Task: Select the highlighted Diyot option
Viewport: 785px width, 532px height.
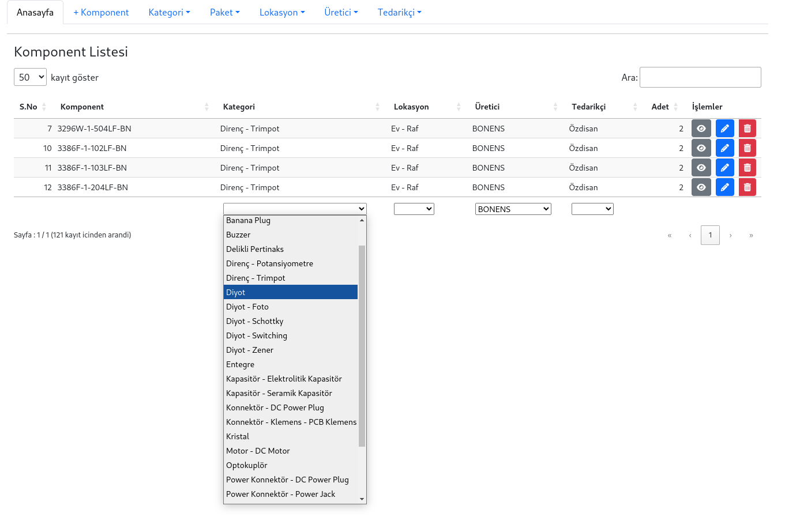Action: click(x=291, y=292)
